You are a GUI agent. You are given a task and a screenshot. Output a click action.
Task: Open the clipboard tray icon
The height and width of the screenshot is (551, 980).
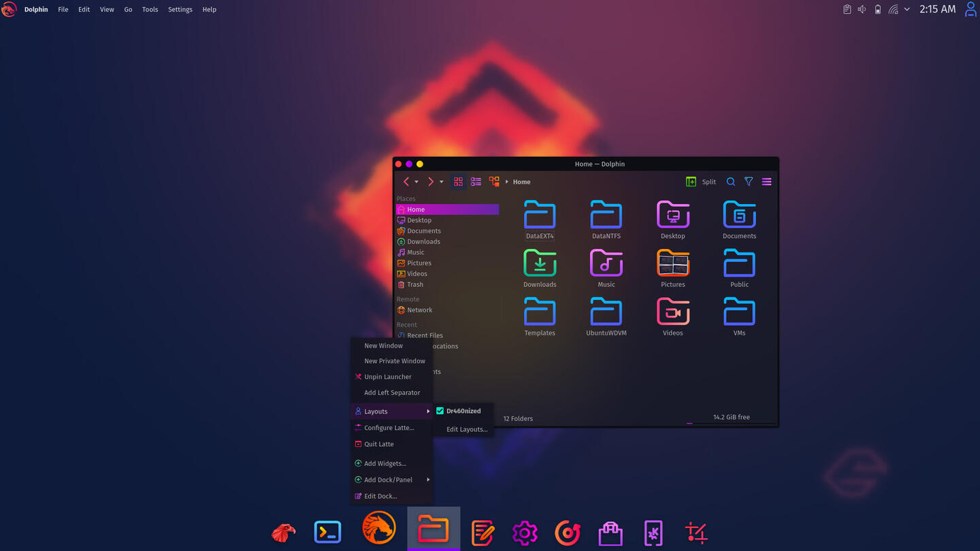click(847, 10)
